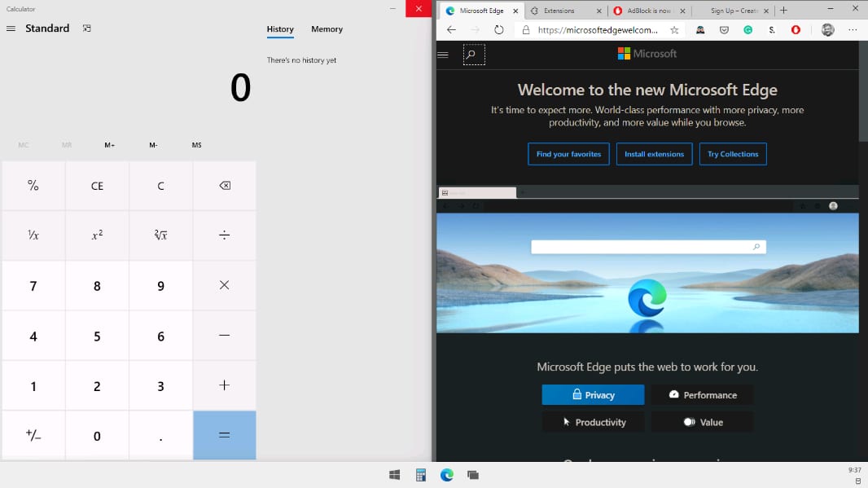Open Edge Settings and more menu

click(853, 30)
